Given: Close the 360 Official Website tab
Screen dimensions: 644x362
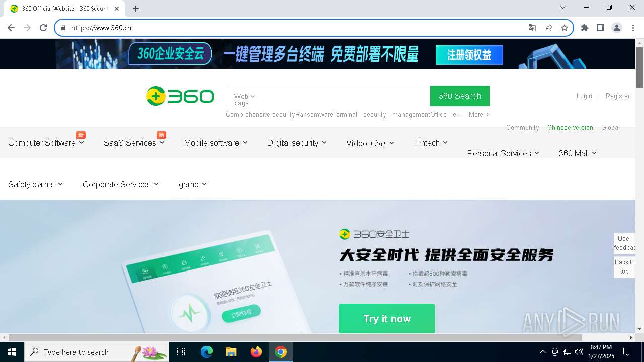Looking at the screenshot, I should [x=117, y=9].
